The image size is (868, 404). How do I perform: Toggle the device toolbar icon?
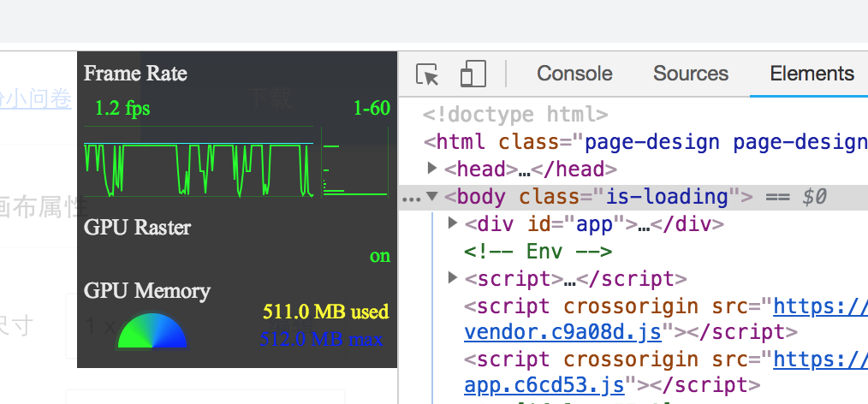[x=473, y=74]
